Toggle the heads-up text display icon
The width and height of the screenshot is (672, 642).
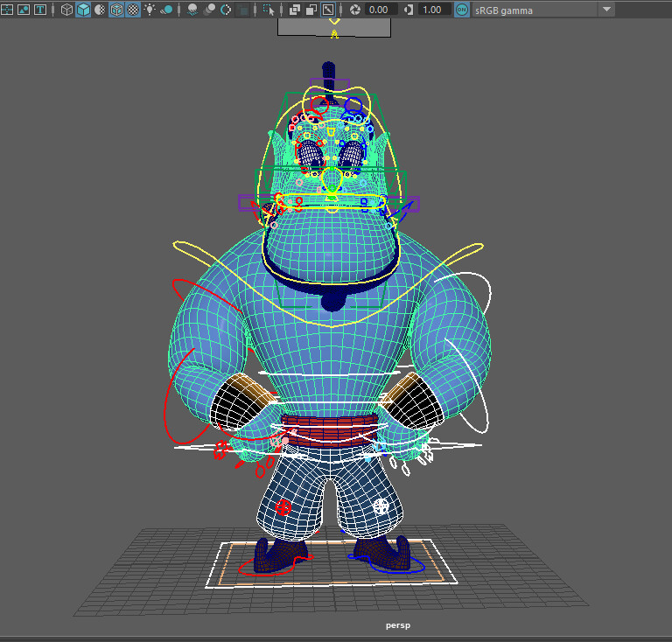coord(40,10)
